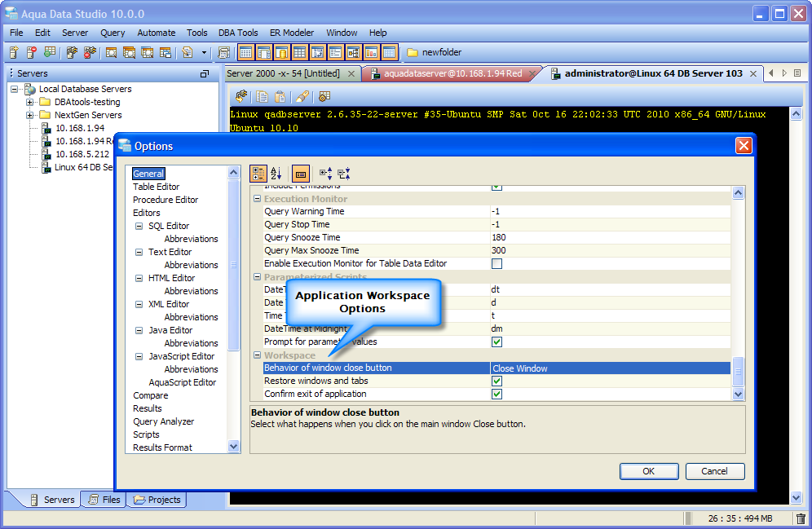Click the paste clipboard icon in terminal toolbar
This screenshot has height=529, width=812.
pos(280,97)
